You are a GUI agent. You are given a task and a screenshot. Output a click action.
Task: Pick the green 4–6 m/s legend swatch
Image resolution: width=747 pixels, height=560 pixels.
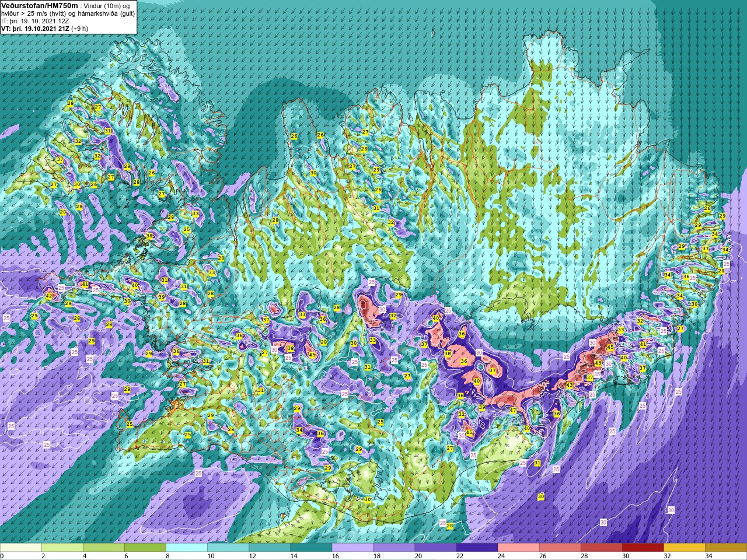(x=104, y=548)
